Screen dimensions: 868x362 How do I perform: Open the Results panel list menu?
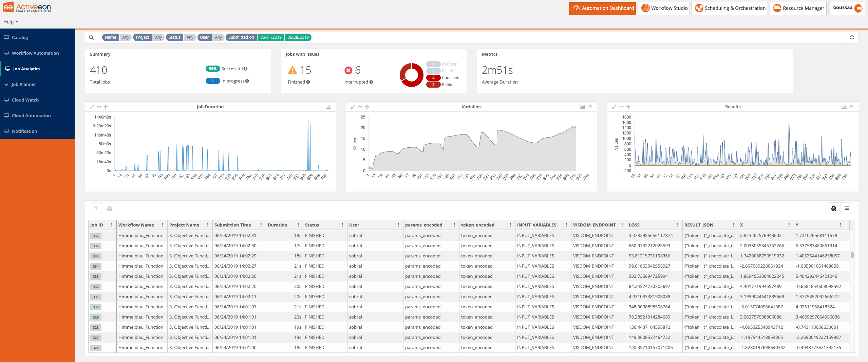tap(851, 107)
